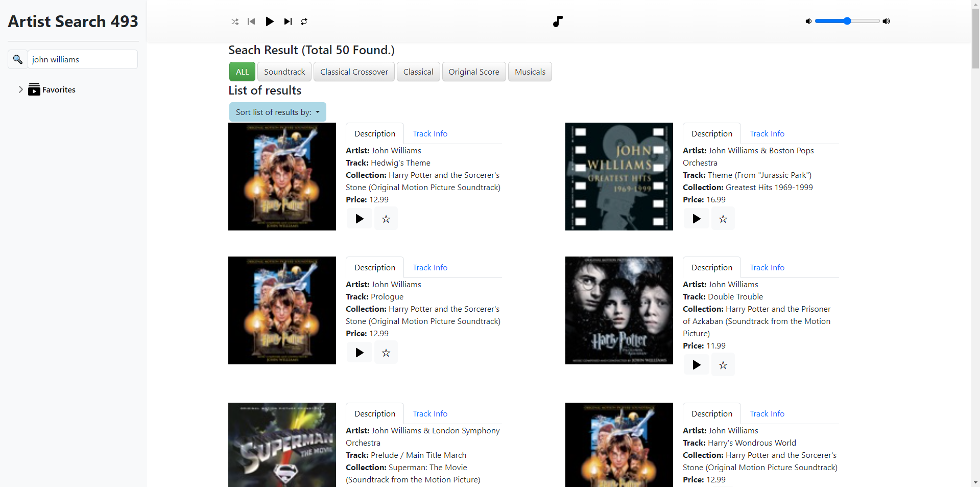Click 'Seach Result (Total 50 Found.)' heading
This screenshot has width=980, height=487.
pos(312,50)
